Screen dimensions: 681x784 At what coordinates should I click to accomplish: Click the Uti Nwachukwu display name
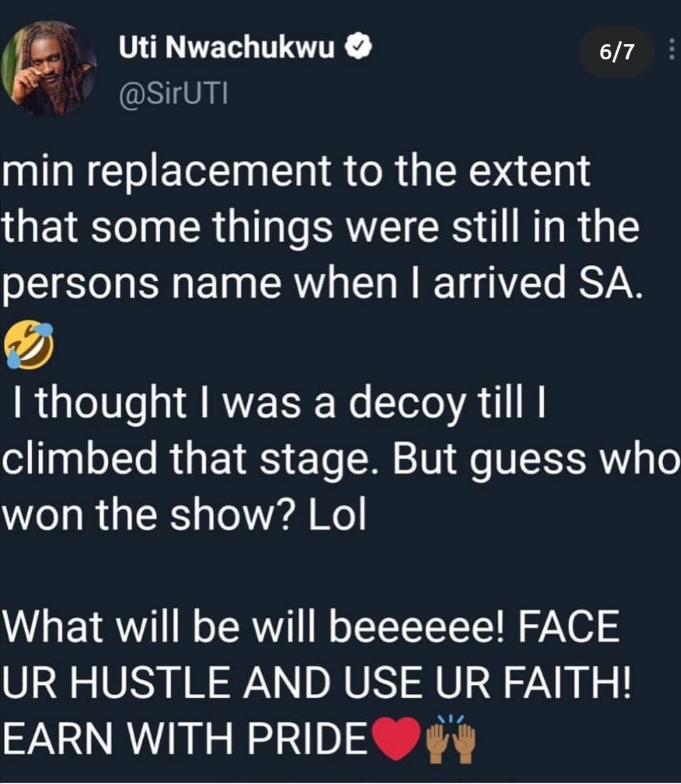pos(226,49)
